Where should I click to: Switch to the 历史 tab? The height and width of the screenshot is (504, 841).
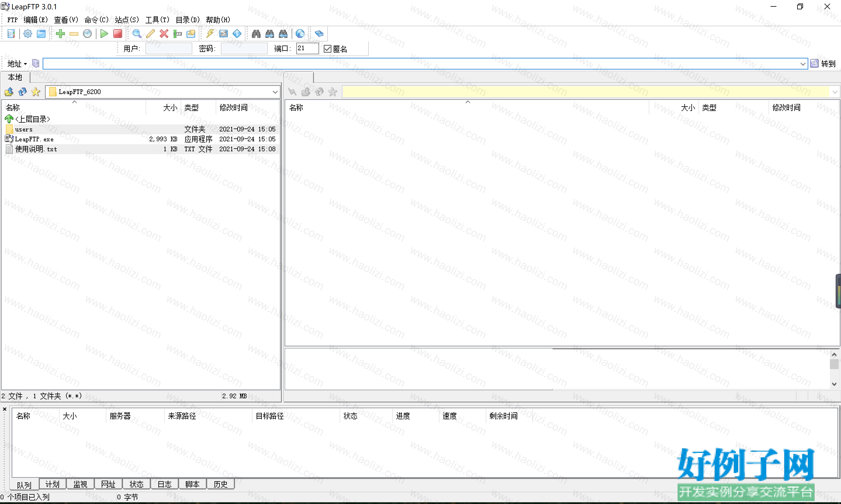pos(221,484)
